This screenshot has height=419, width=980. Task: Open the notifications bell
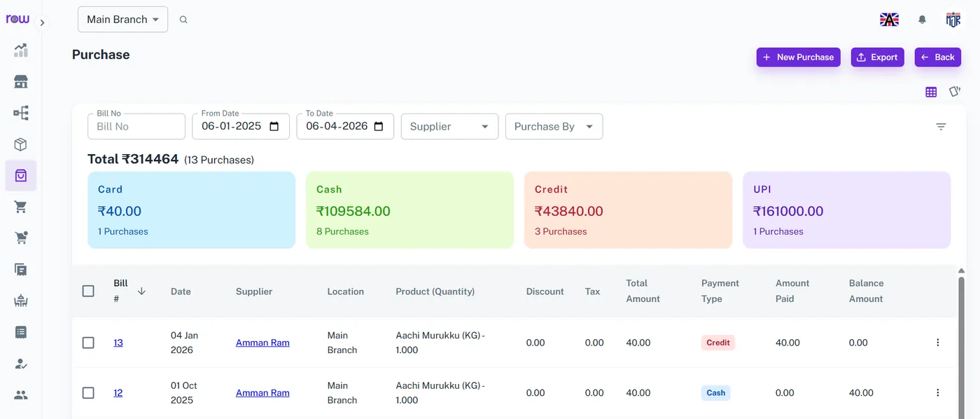point(922,20)
